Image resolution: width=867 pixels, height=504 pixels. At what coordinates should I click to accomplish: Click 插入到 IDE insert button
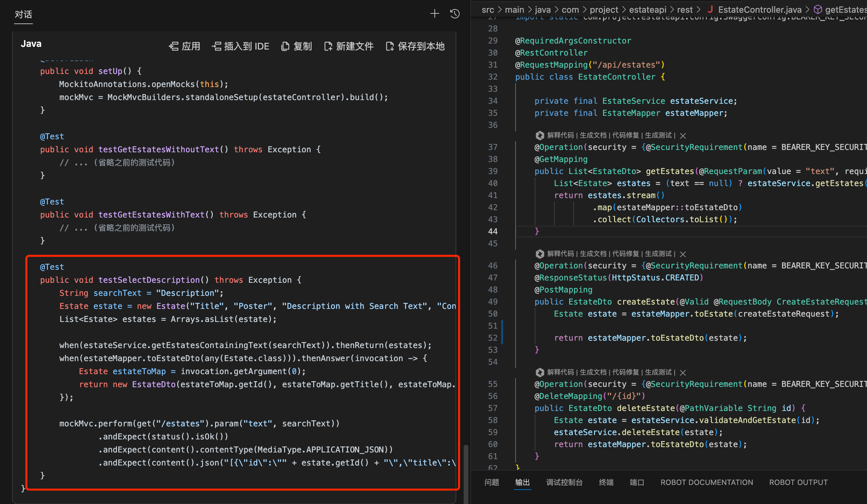point(241,46)
